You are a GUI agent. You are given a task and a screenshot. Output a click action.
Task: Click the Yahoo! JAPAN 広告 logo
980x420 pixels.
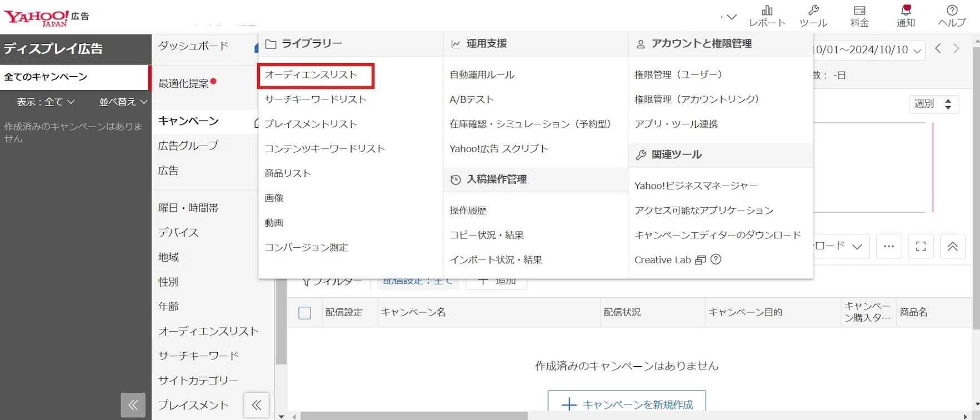click(47, 17)
